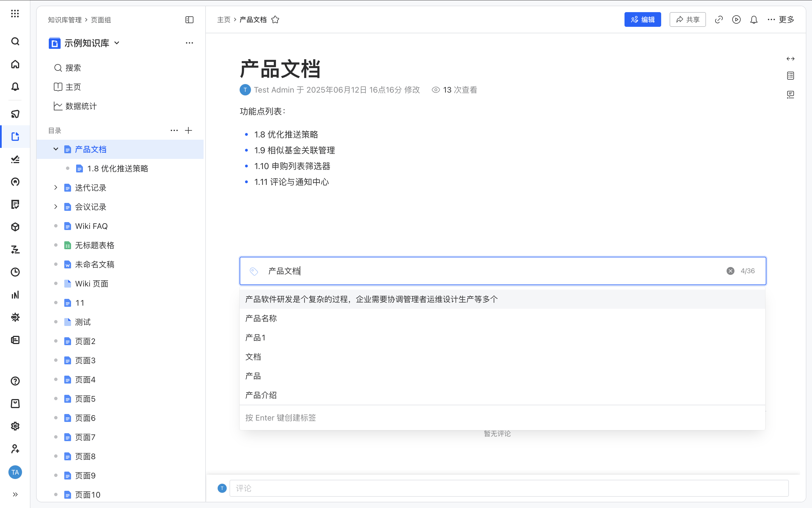The width and height of the screenshot is (812, 508).
Task: Select suggestion 产品1
Action: [502, 337]
